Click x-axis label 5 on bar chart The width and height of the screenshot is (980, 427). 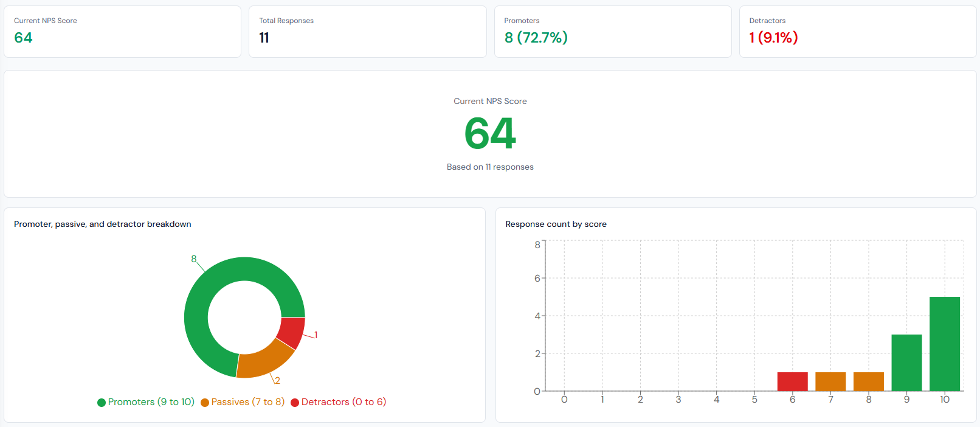click(754, 400)
